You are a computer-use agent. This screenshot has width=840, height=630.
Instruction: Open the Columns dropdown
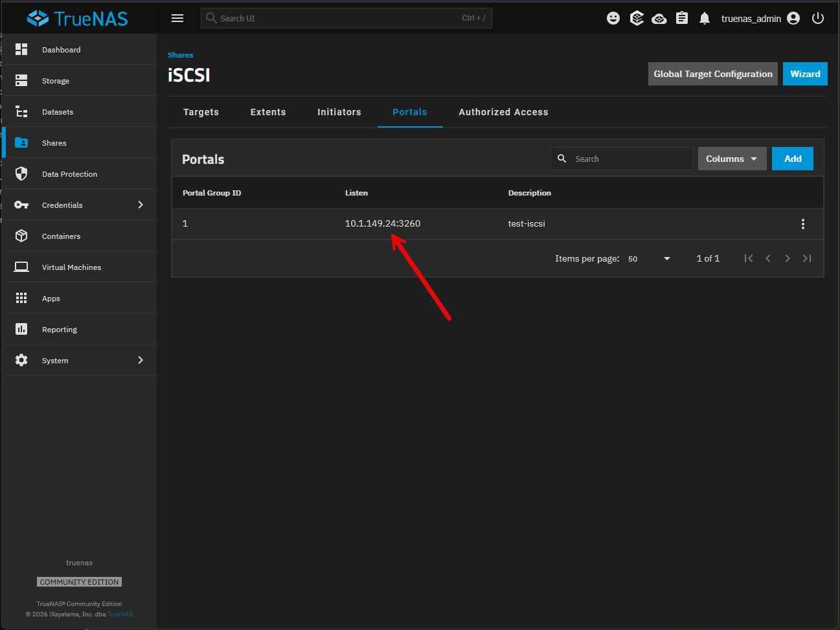(732, 159)
